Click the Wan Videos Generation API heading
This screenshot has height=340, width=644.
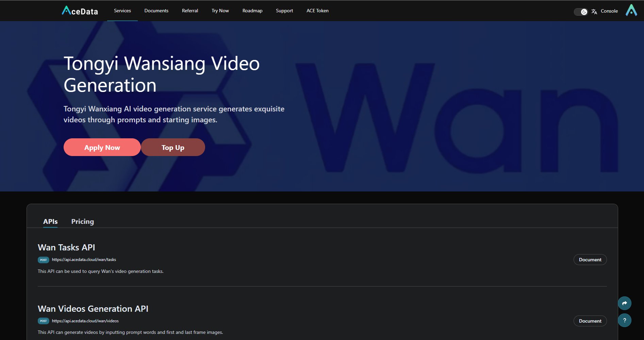pos(93,309)
